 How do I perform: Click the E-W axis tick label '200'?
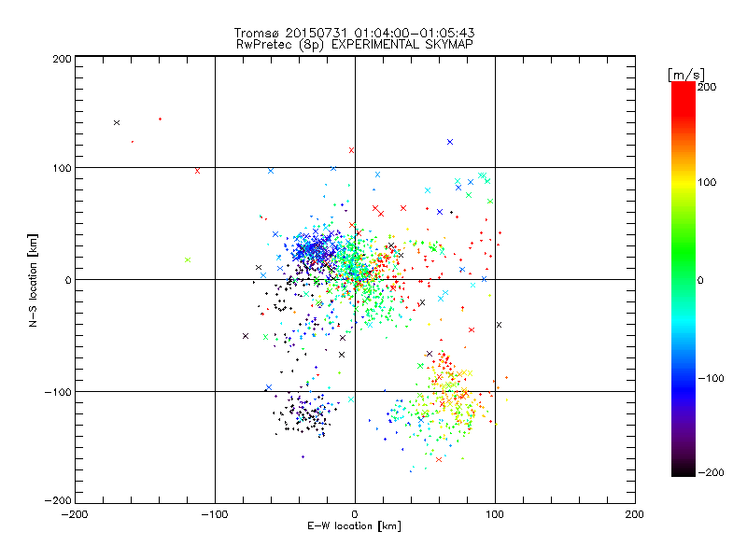635,514
